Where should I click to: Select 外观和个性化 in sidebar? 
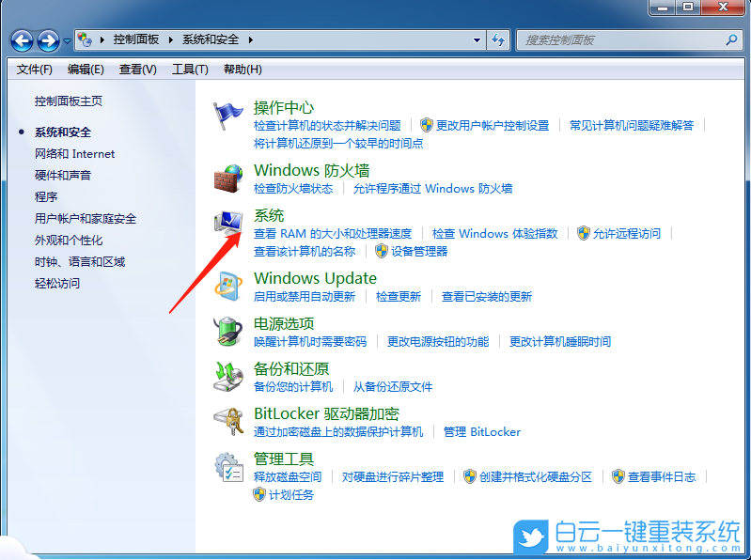[69, 241]
